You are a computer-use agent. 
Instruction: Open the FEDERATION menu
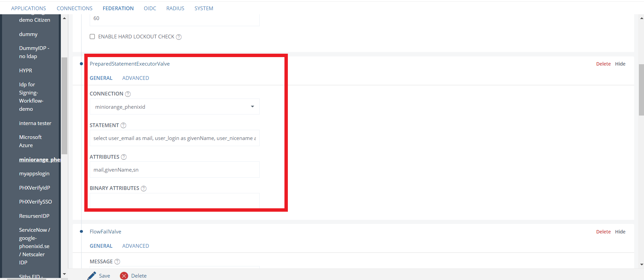tap(118, 8)
